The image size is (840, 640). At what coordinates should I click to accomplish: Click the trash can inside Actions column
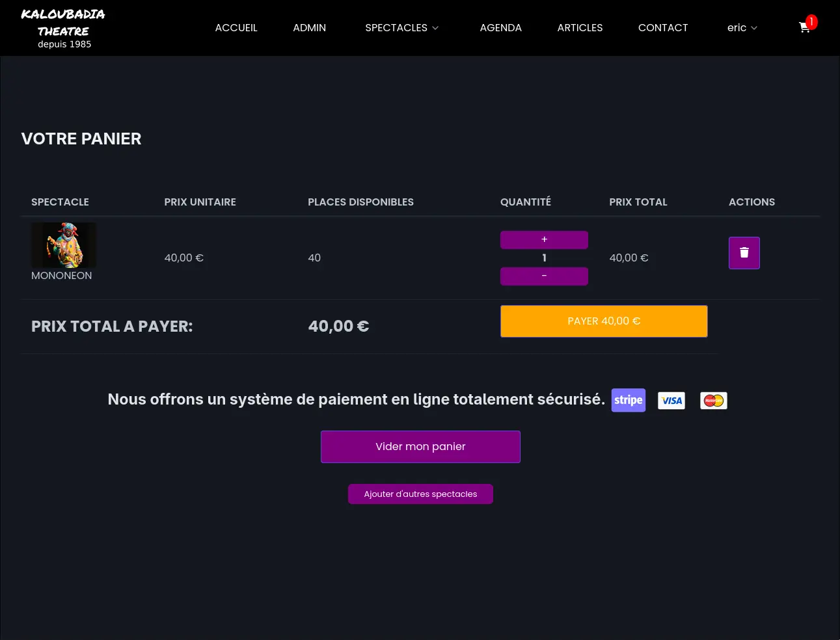(744, 252)
